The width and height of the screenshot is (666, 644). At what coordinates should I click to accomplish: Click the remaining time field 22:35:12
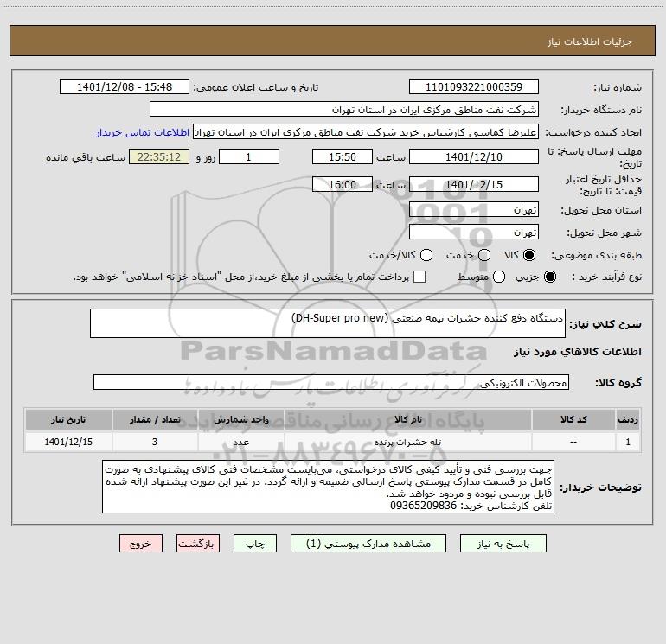pyautogui.click(x=159, y=156)
